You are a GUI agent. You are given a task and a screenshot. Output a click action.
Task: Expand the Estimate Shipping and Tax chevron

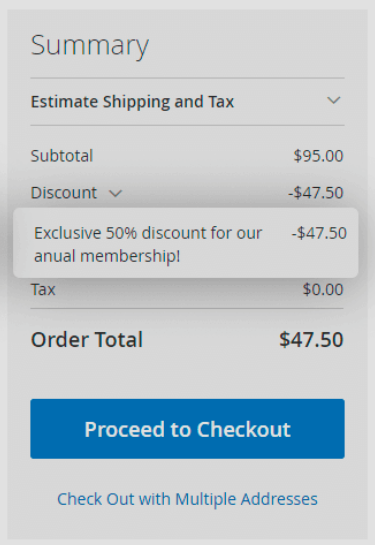[334, 100]
